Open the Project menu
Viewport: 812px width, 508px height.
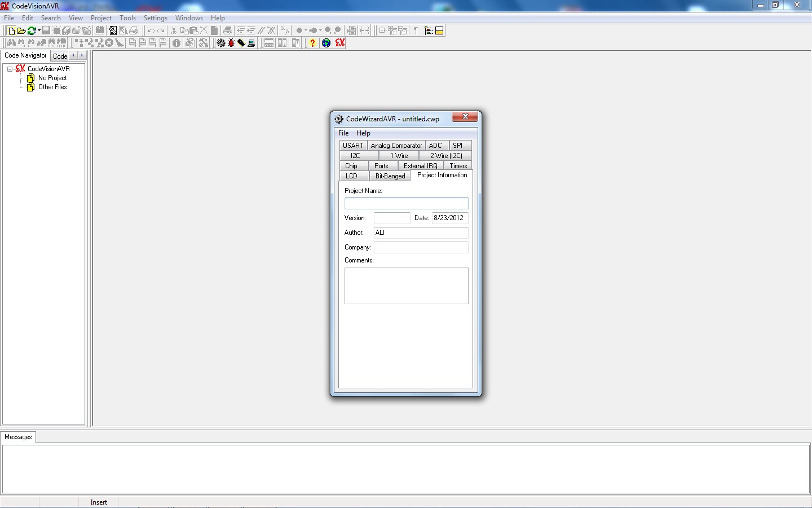point(101,18)
